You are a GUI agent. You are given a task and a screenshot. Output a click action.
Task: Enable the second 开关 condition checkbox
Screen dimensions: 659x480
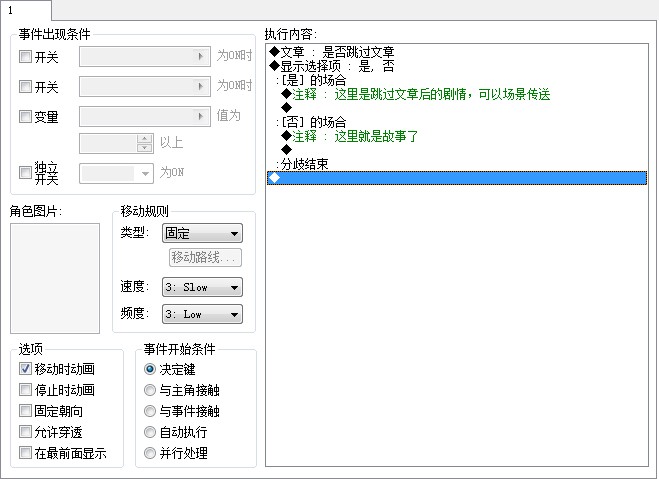[25, 87]
